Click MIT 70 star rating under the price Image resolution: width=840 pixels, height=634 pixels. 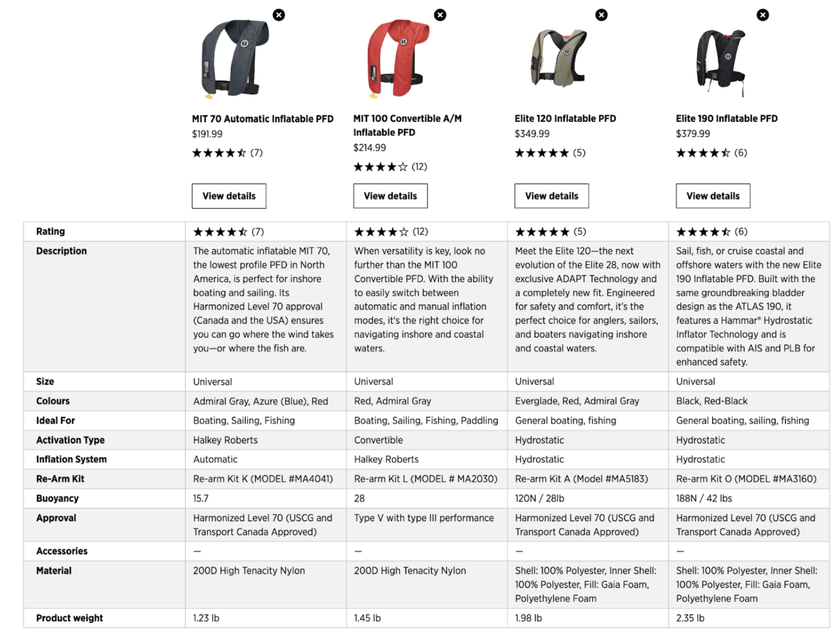click(227, 153)
